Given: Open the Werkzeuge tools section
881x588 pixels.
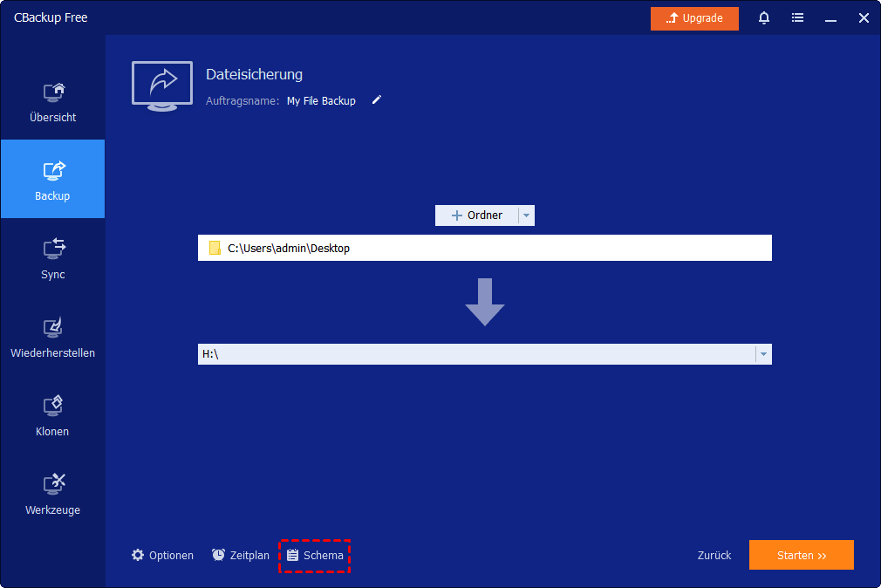Looking at the screenshot, I should [52, 494].
